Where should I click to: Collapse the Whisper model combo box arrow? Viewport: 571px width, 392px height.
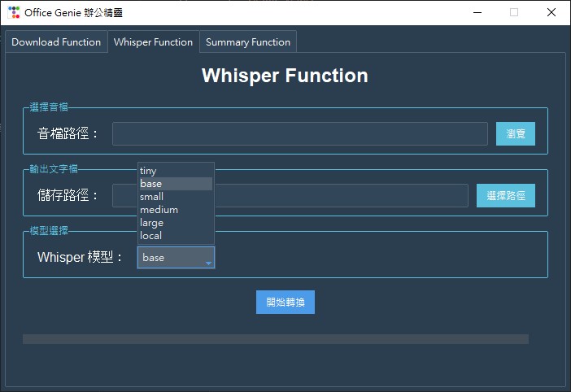[x=208, y=259]
